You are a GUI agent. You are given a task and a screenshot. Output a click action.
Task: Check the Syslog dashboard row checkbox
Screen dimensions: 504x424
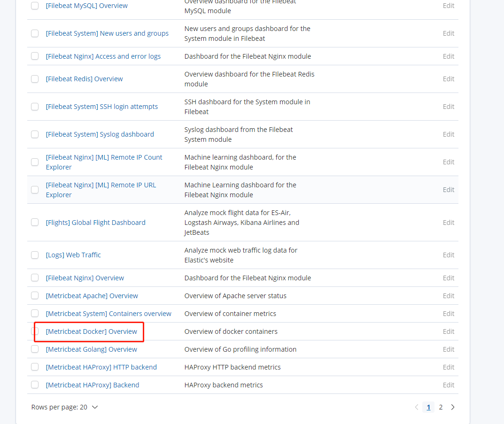click(35, 134)
